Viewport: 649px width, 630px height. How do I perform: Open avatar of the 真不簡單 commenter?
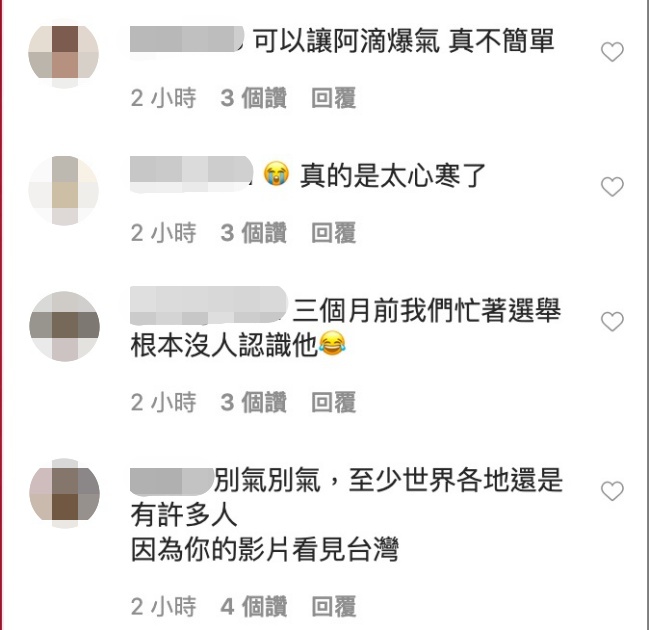click(x=64, y=53)
